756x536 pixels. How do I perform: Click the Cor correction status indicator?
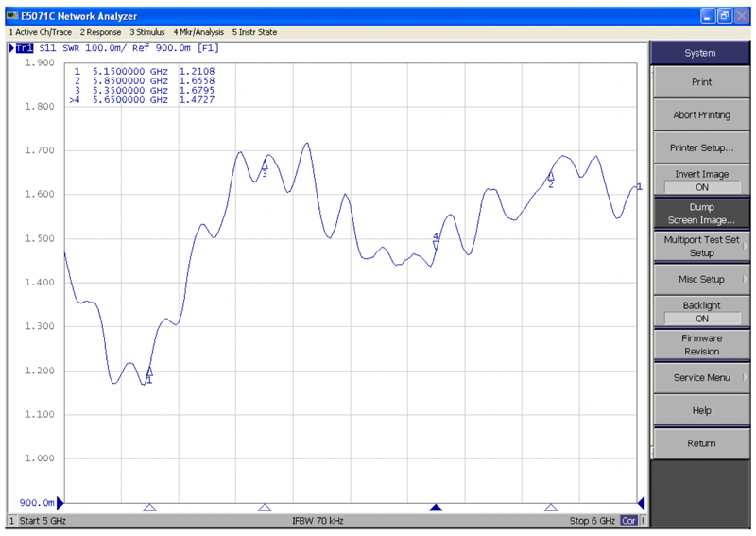coord(628,521)
